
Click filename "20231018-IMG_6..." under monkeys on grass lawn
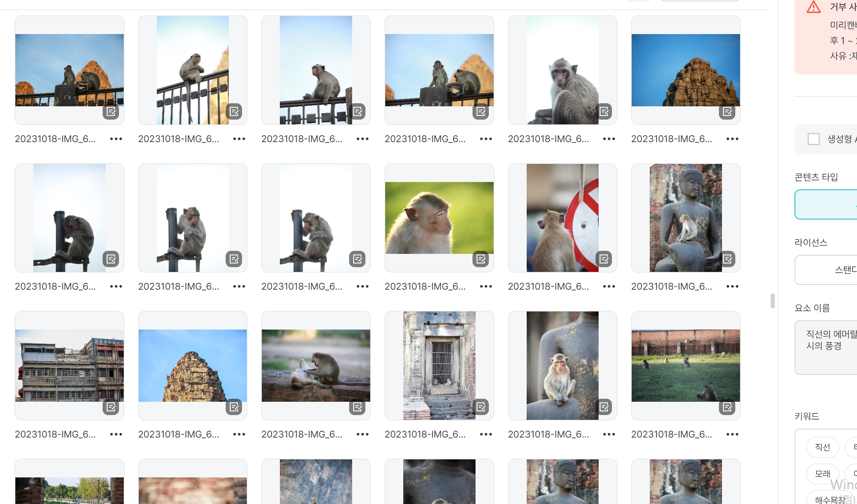(x=672, y=434)
